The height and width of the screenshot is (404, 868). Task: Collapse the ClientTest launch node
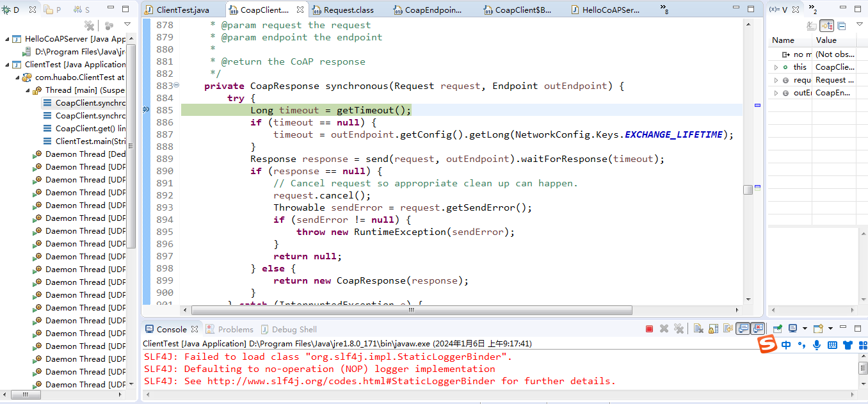[7, 65]
